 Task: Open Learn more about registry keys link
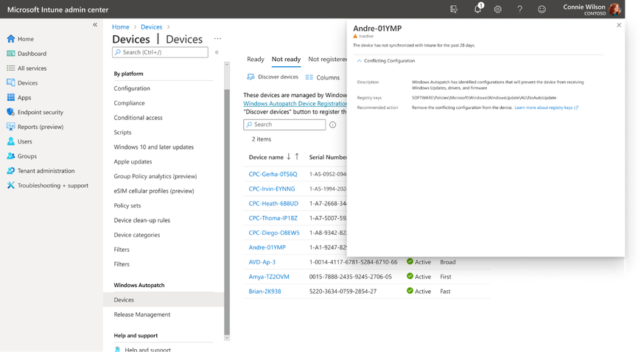[546, 108]
